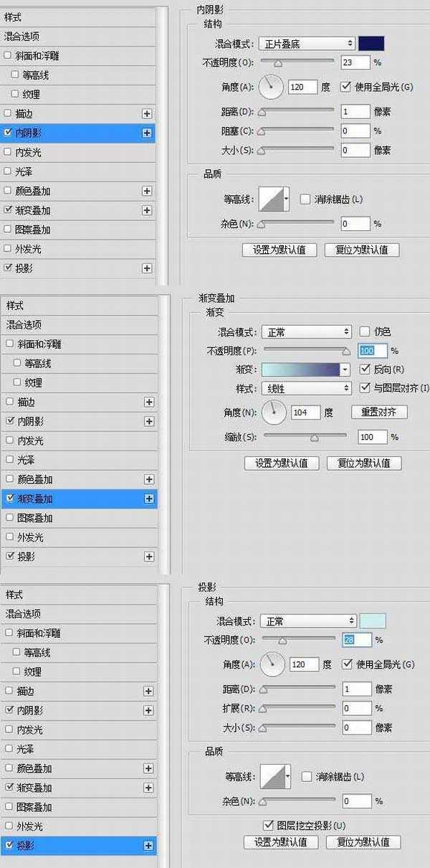Click plus icon on highlighted 内阴影 row
The width and height of the screenshot is (430, 868).
[x=147, y=133]
